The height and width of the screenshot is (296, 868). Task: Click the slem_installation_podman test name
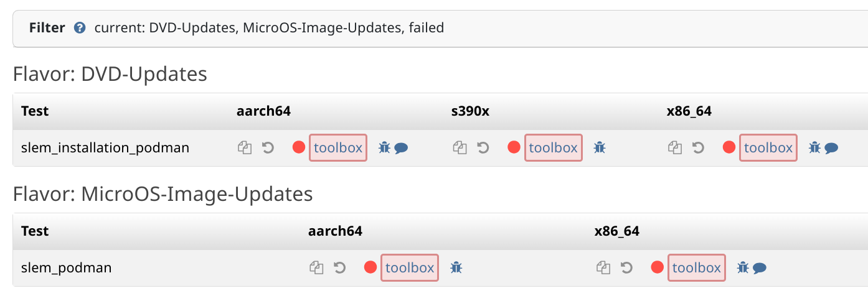tap(105, 148)
